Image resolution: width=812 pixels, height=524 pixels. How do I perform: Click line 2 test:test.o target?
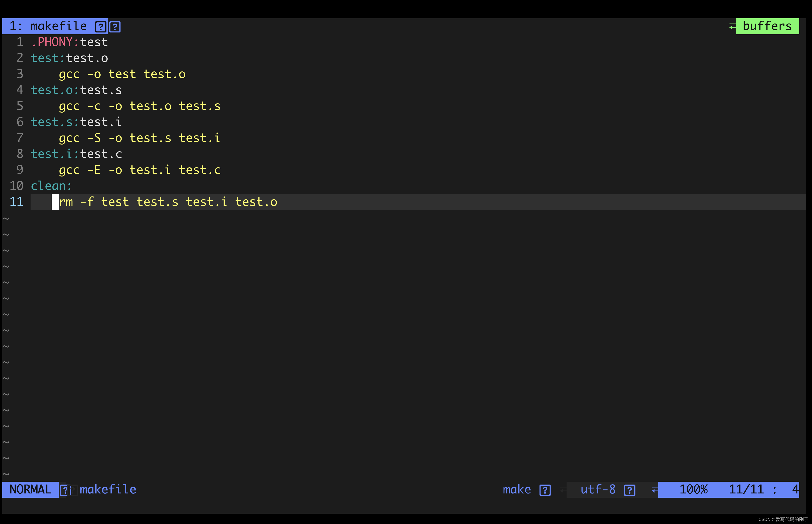tap(69, 58)
